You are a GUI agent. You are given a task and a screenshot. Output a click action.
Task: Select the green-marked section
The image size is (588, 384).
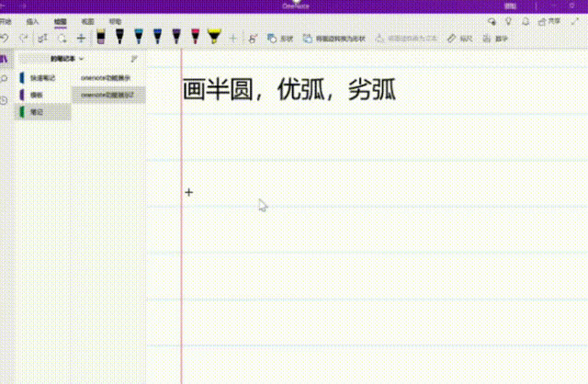[x=42, y=112]
